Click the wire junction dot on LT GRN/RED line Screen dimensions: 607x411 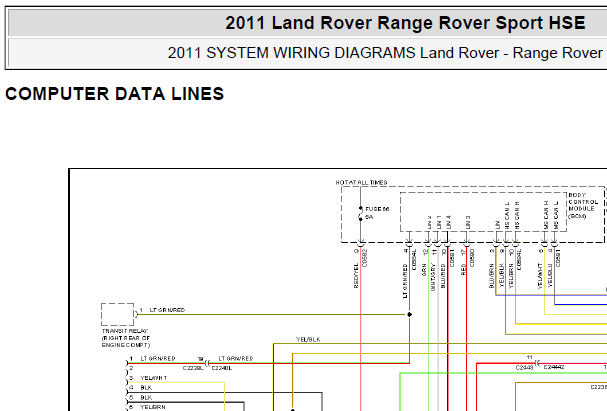pos(409,314)
